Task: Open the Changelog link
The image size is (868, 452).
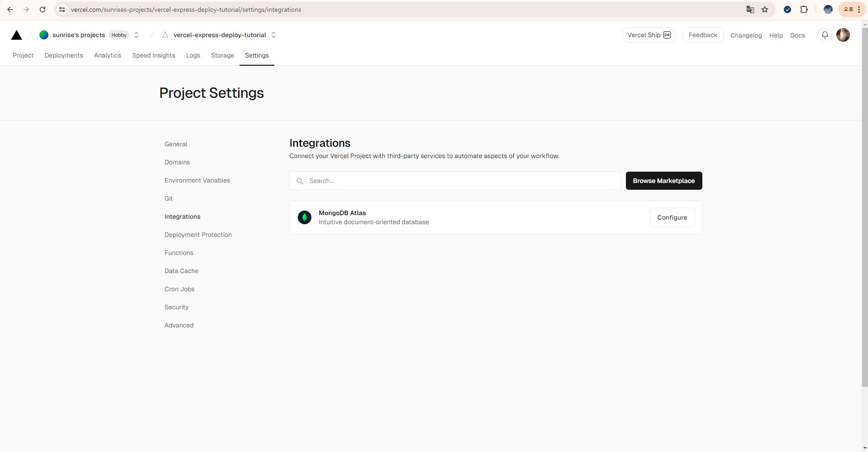Action: tap(746, 35)
